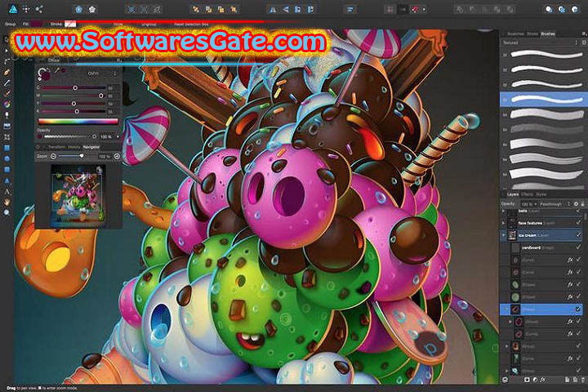Click the Stroke colour swatch
588x392 pixels.
pyautogui.click(x=70, y=24)
